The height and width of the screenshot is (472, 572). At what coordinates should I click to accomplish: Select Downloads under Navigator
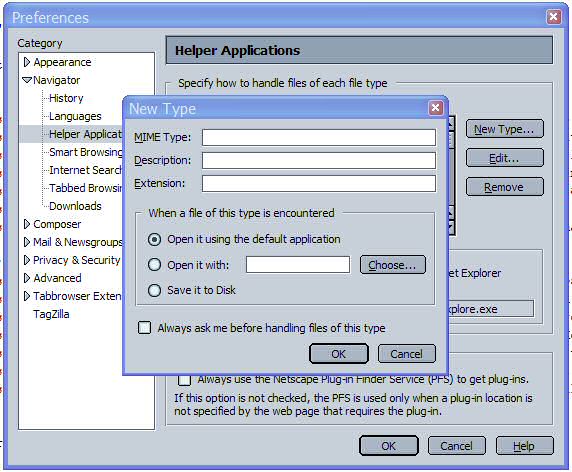[75, 206]
